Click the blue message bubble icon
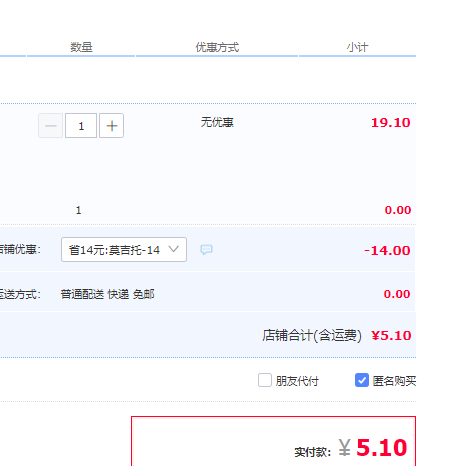Screen dimensions: 459x466 click(206, 249)
